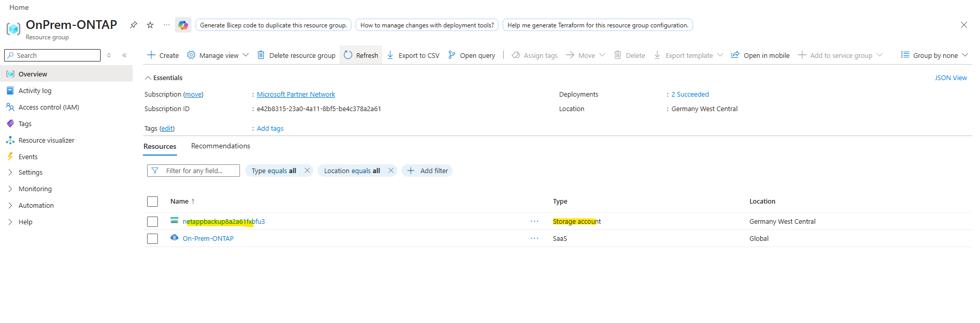
Task: Export resources to CSV
Action: 413,55
